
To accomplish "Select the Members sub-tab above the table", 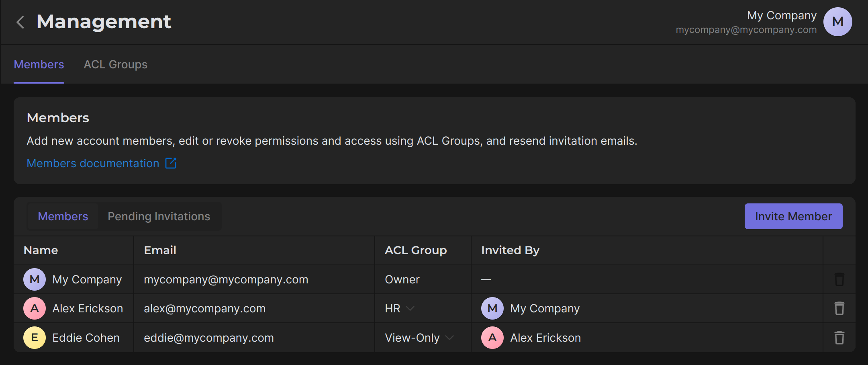I will point(63,216).
